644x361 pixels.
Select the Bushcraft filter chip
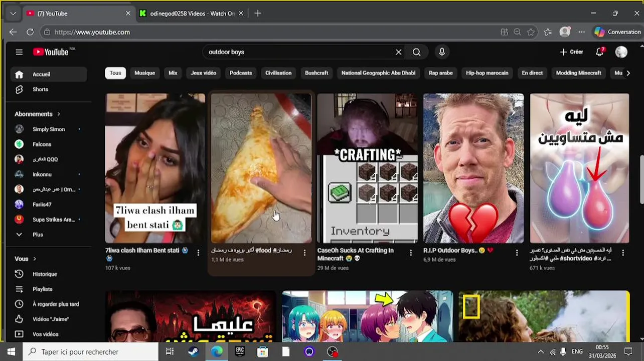point(316,73)
